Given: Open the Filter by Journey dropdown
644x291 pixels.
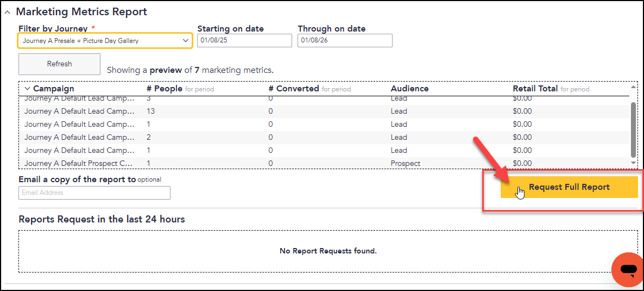Looking at the screenshot, I should coord(105,41).
